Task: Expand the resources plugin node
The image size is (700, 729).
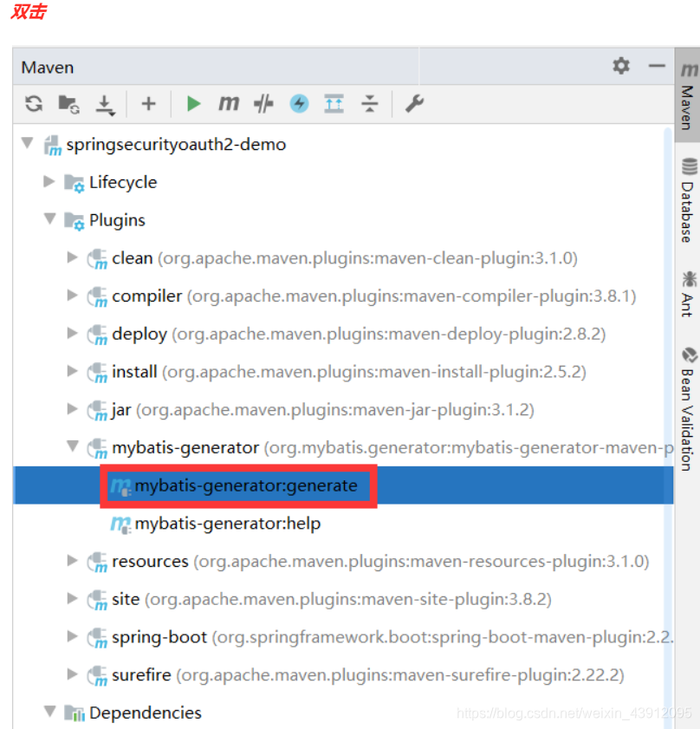Action: pos(72,560)
